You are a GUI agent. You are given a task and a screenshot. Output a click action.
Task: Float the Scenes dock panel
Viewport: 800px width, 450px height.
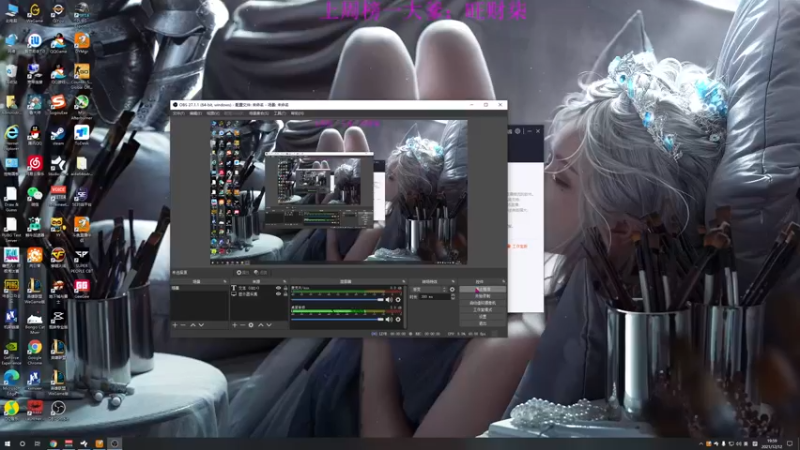(224, 282)
